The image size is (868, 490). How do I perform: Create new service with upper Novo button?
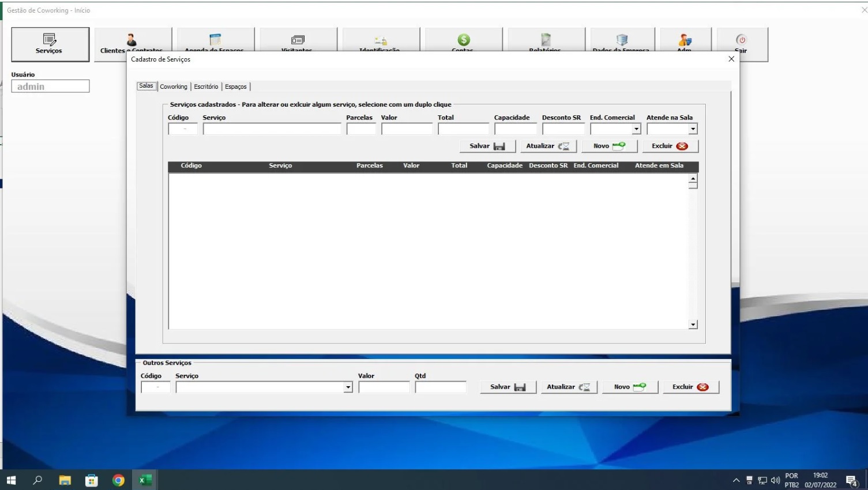(x=610, y=146)
